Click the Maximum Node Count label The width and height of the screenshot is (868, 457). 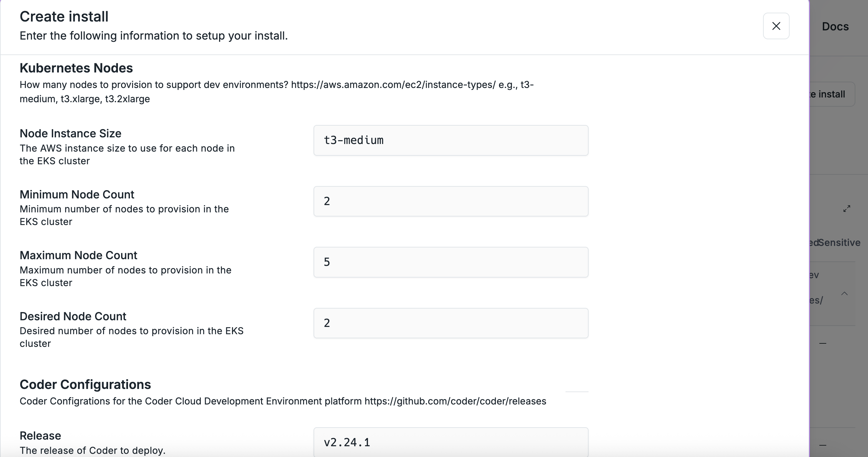coord(78,255)
